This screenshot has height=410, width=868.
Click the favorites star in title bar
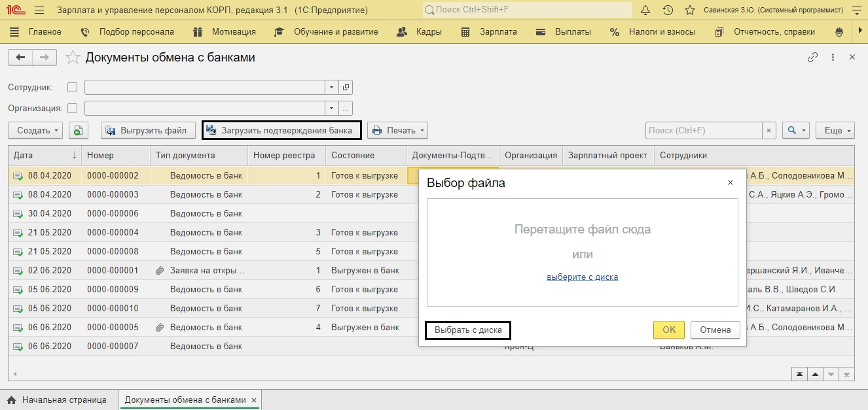tap(689, 10)
